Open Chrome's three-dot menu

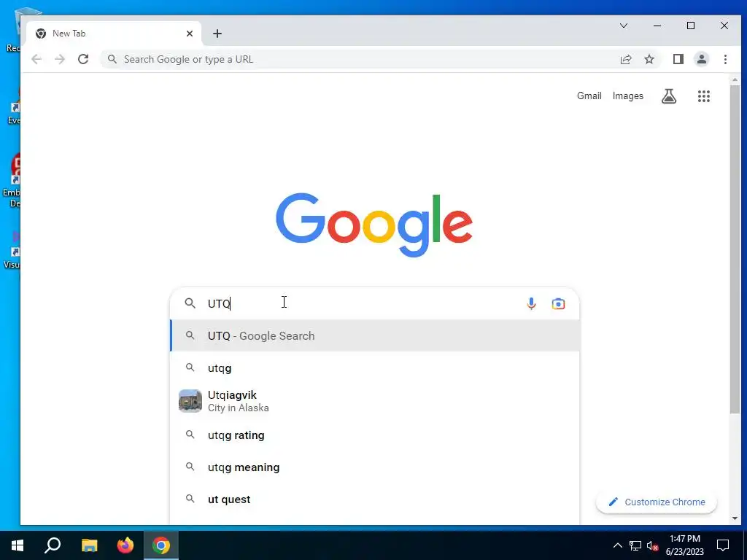pyautogui.click(x=726, y=59)
